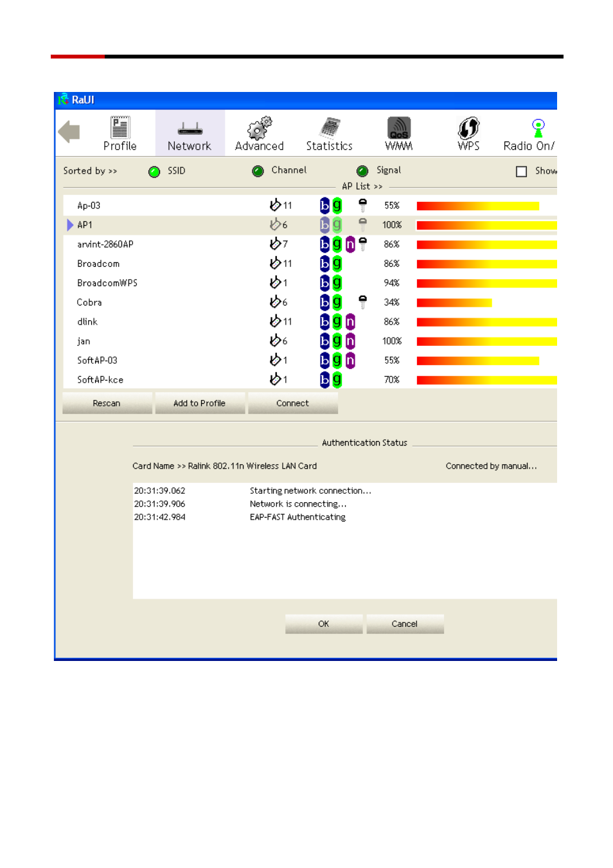This screenshot has height=868, width=613.
Task: Open the WPS icon
Action: point(468,127)
